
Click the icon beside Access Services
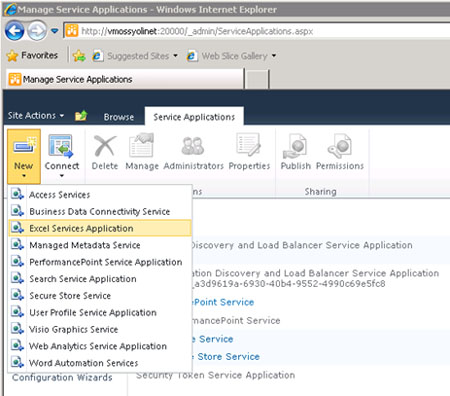(x=17, y=194)
